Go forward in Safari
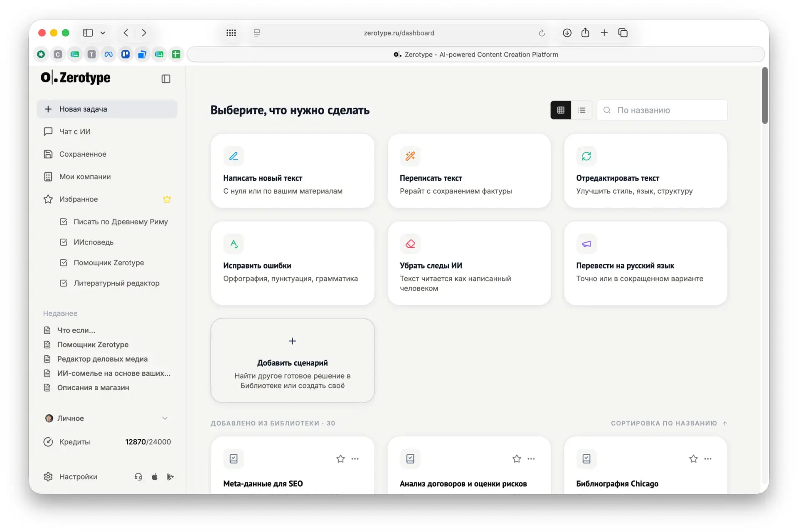 144,33
